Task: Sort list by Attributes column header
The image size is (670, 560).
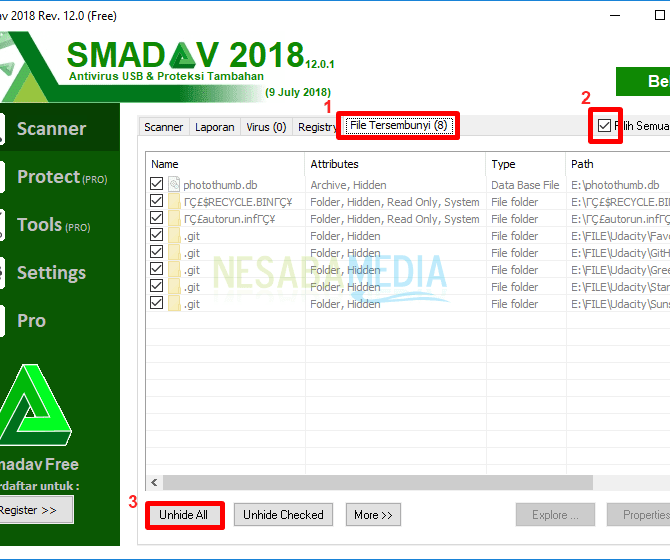Action: [395, 164]
